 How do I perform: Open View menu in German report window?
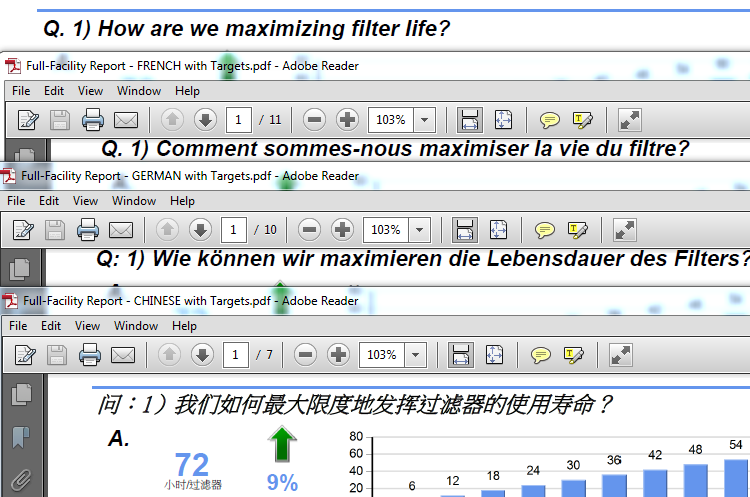[86, 201]
